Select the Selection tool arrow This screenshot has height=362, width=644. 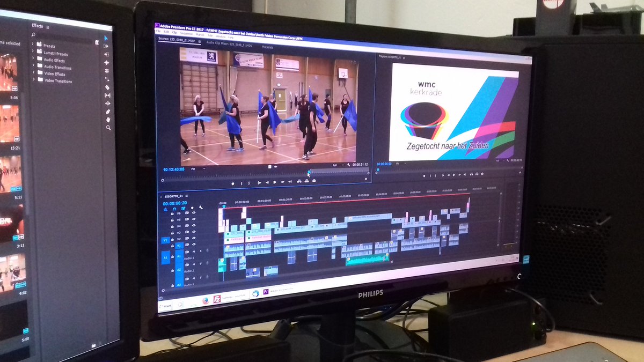pos(106,38)
